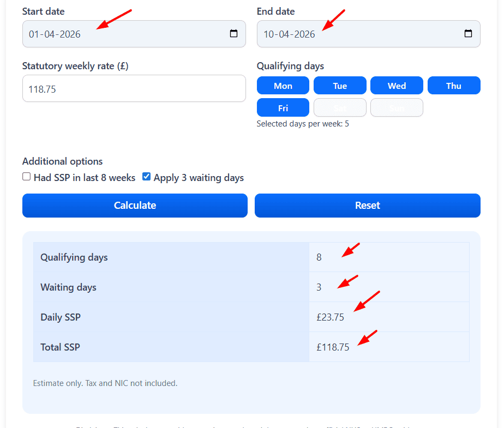
Task: Toggle the Wed qualifying day button
Action: 397,86
